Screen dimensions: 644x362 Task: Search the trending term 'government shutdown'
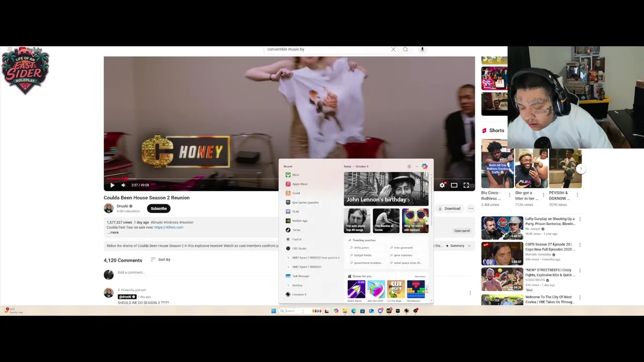click(x=366, y=263)
